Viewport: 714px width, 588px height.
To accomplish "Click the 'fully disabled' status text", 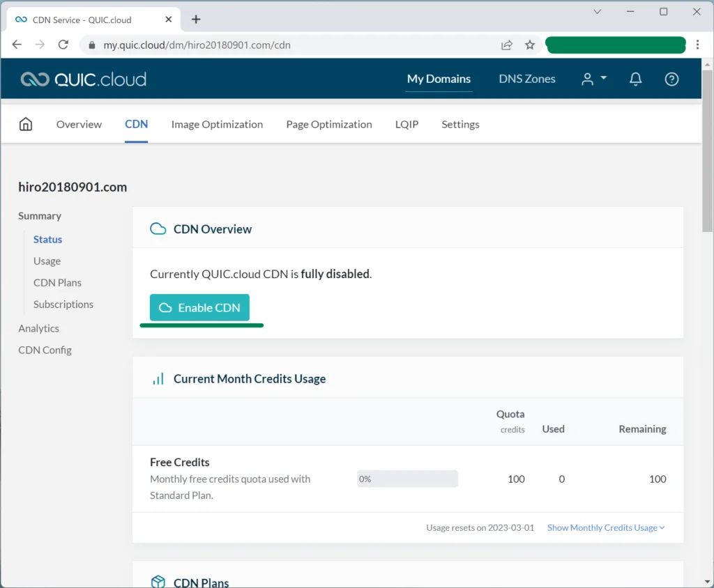I will click(335, 274).
